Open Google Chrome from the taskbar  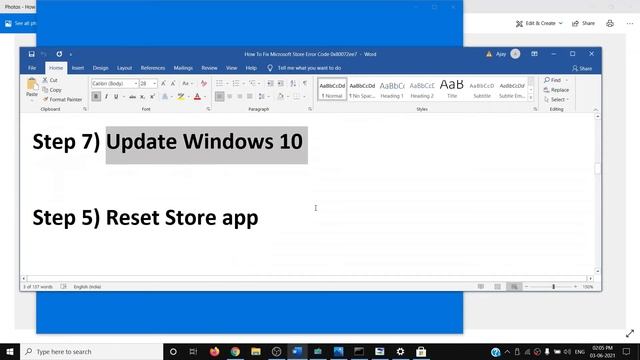pyautogui.click(x=235, y=351)
